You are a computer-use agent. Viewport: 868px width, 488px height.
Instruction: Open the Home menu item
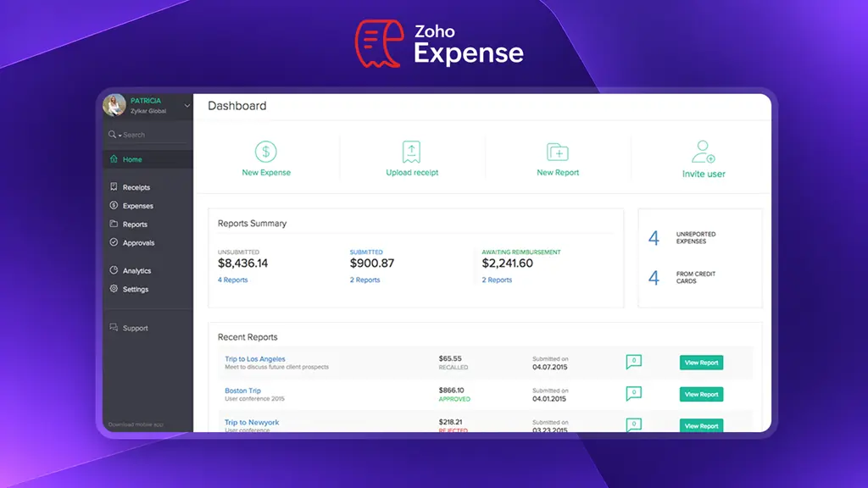[147, 159]
